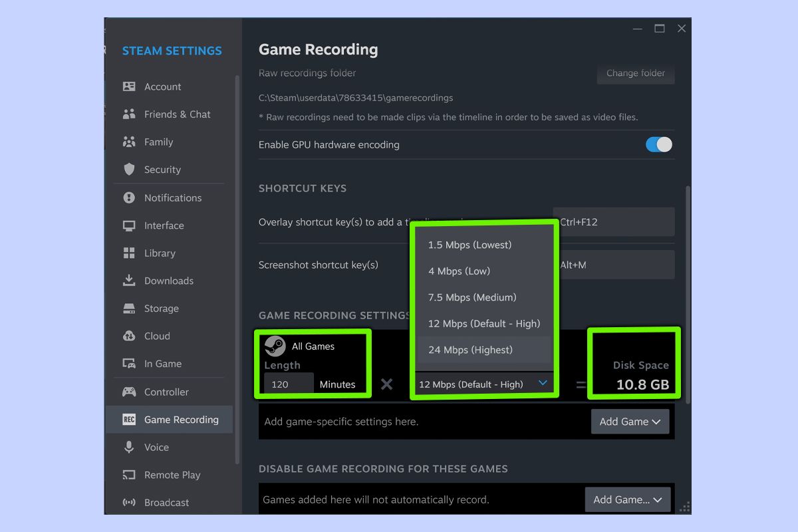
Task: Go to the Remote Play section
Action: pos(172,475)
